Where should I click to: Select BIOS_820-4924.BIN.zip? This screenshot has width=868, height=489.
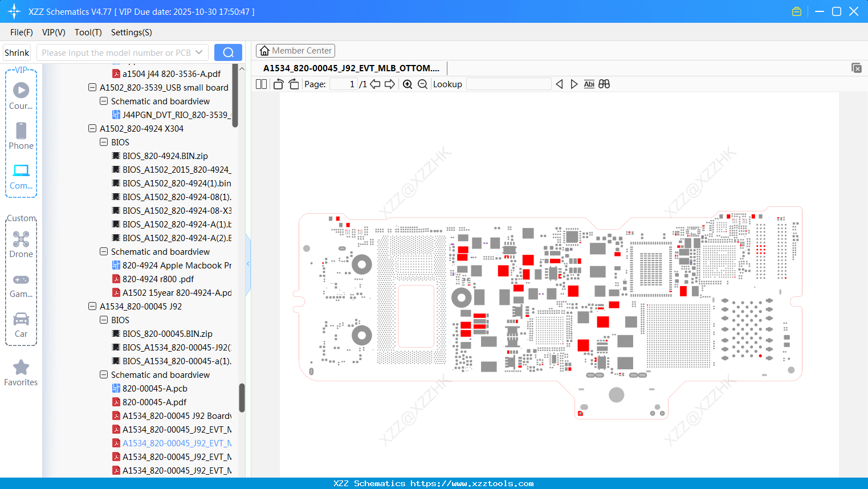[160, 156]
